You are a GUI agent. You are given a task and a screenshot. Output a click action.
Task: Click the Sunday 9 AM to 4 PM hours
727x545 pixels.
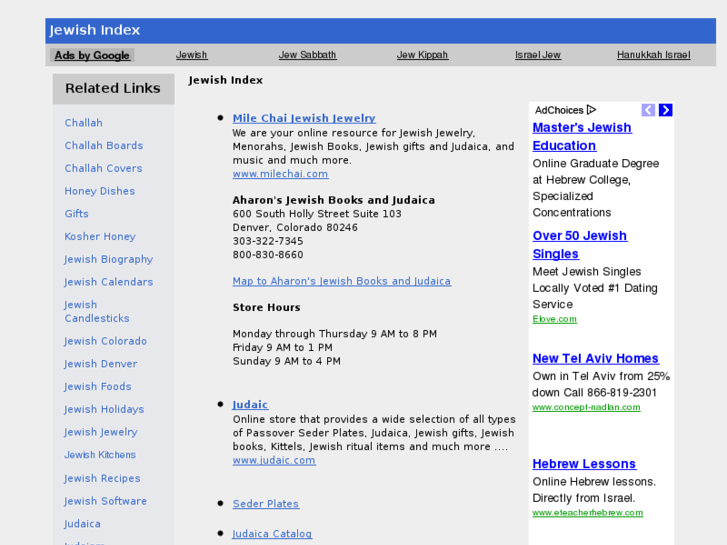[x=287, y=361]
